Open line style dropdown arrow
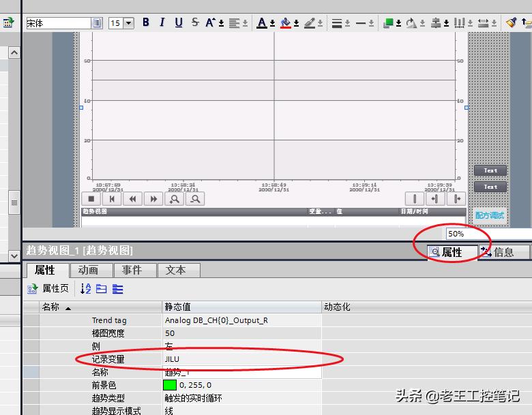The height and width of the screenshot is (415, 532). tap(347, 23)
